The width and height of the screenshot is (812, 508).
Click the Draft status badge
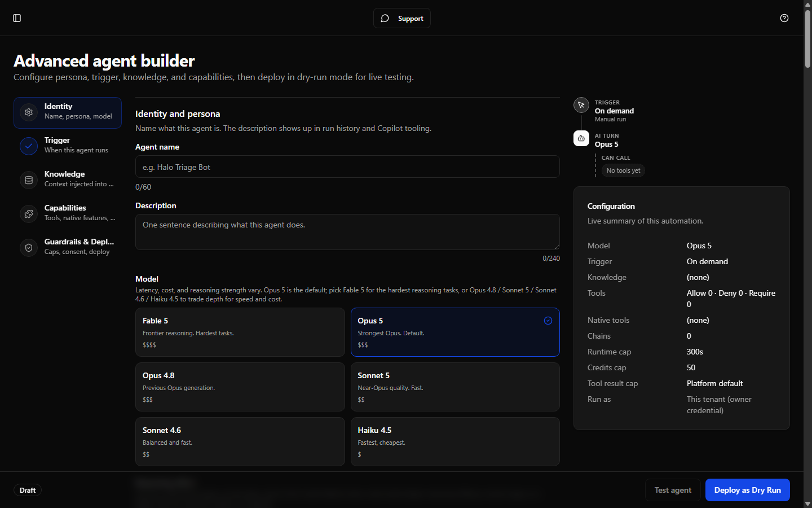pos(28,490)
